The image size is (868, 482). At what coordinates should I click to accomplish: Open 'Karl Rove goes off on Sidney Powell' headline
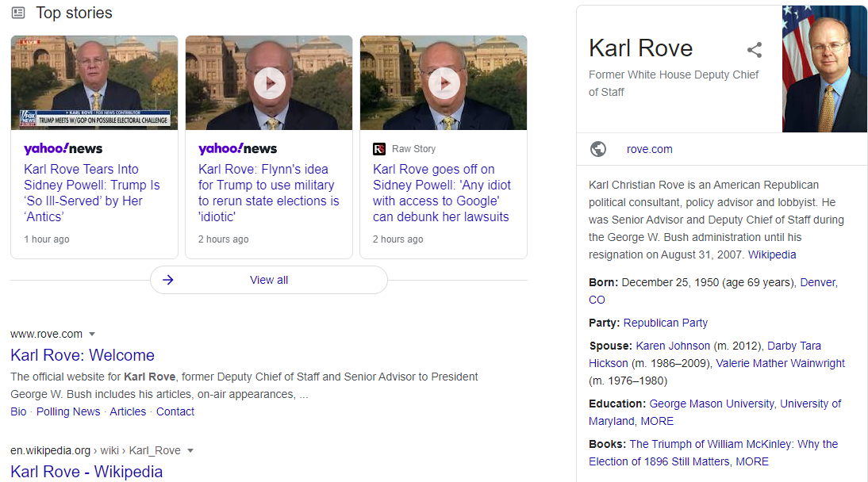pyautogui.click(x=442, y=193)
